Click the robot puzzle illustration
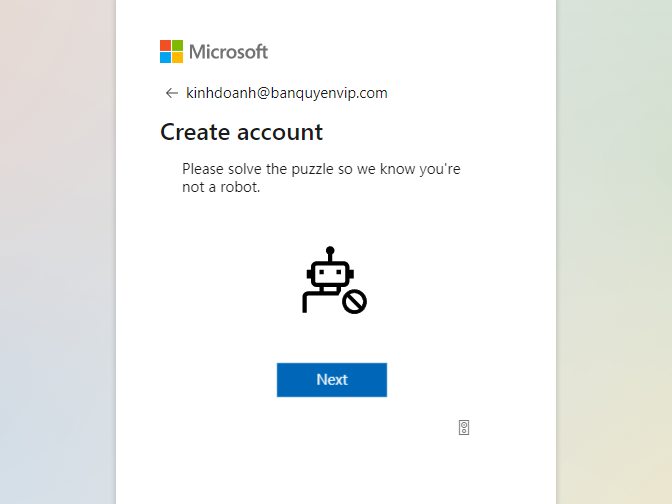The image size is (672, 504). [x=333, y=281]
